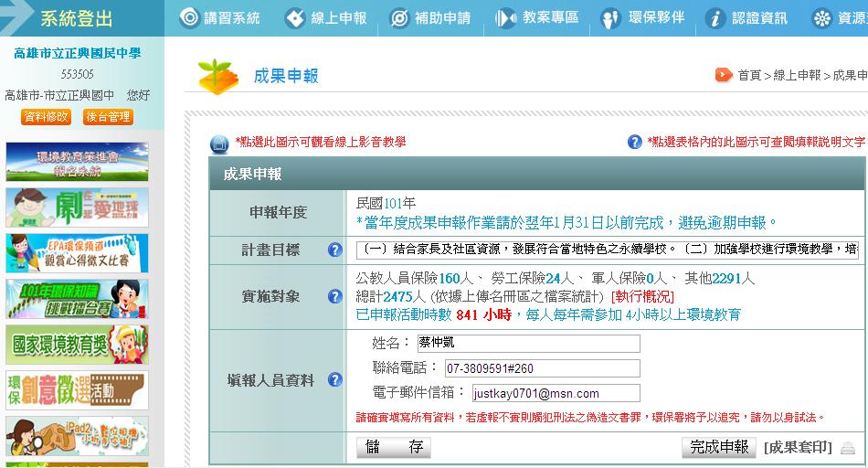
Task: Click the help icon beside 實施對象
Action: (335, 296)
